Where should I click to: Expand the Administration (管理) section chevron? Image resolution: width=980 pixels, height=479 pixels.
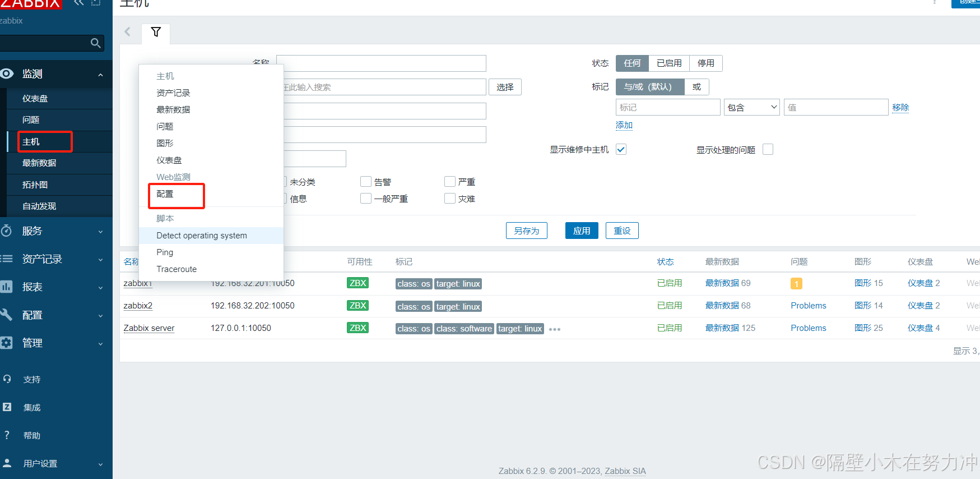pos(100,344)
